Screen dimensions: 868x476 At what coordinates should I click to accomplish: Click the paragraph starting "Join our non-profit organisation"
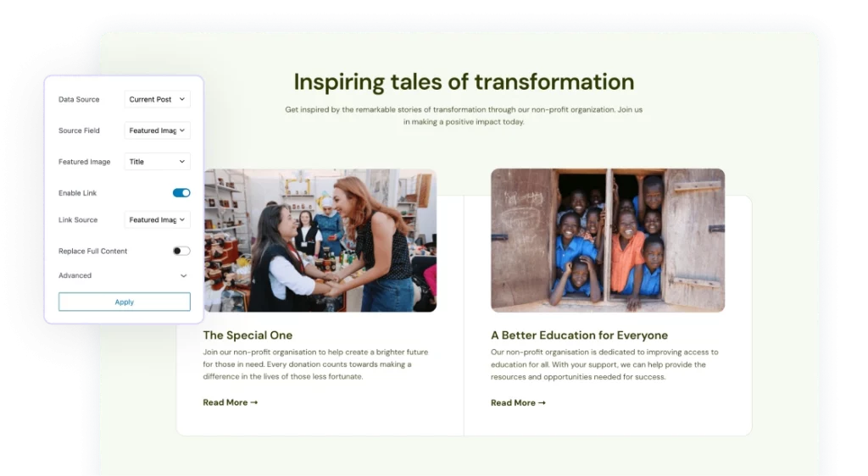coord(315,364)
